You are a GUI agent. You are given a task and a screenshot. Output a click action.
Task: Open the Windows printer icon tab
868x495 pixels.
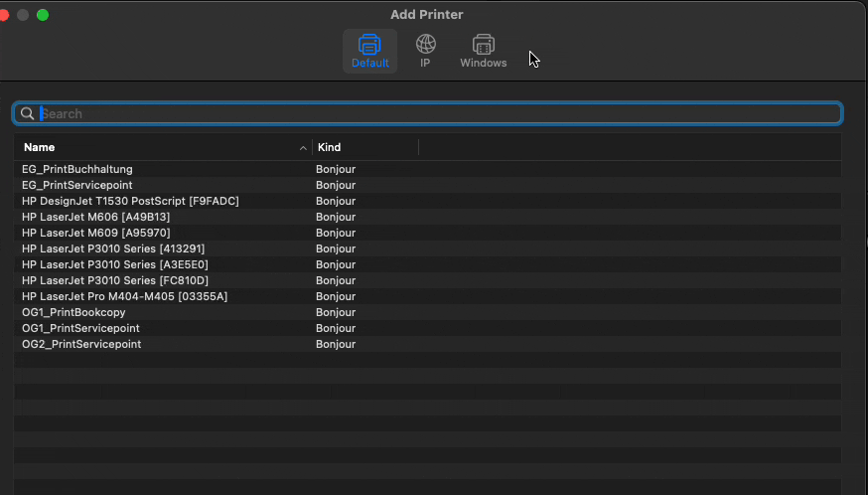coord(484,45)
